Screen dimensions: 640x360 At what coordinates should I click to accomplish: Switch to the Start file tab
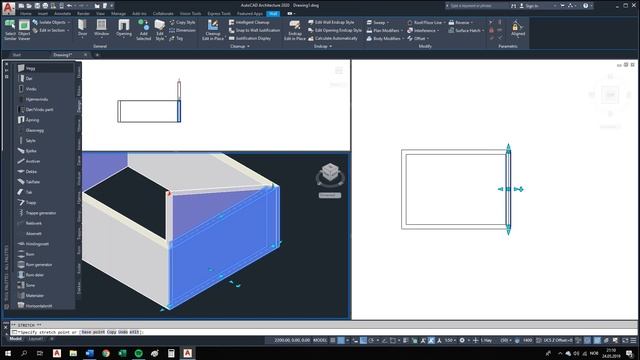point(17,55)
